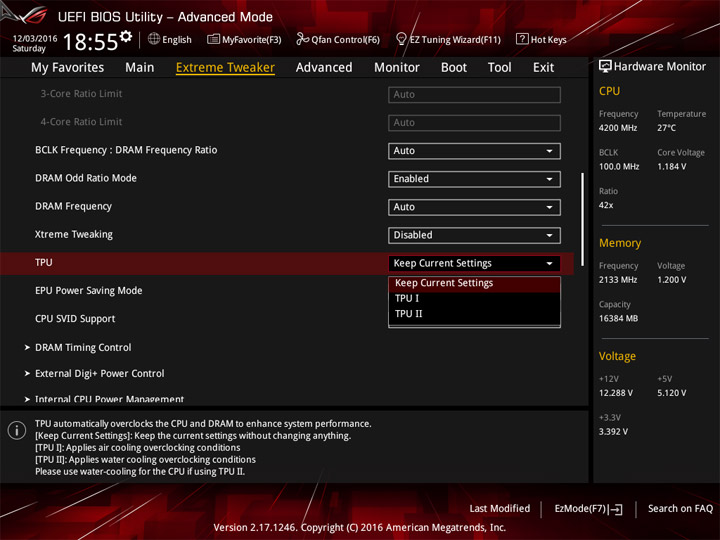Click +5V value 5.120 V

click(672, 393)
